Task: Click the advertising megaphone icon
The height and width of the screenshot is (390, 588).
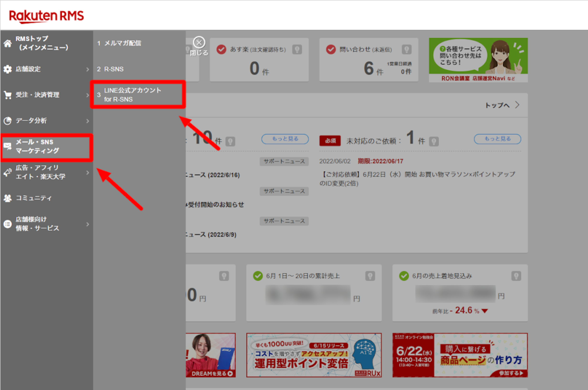Action: click(8, 172)
